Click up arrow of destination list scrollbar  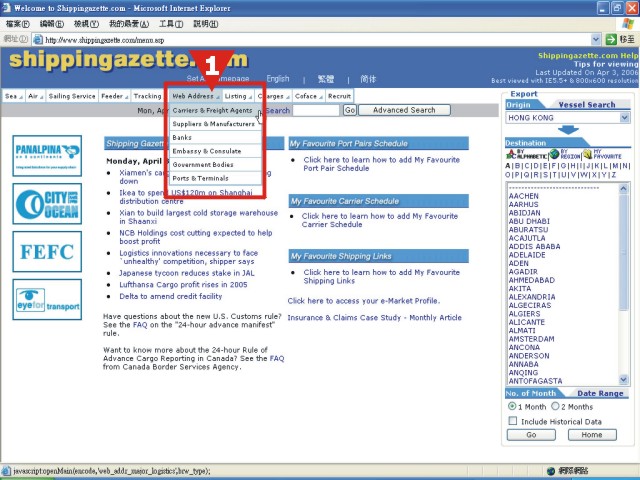coord(623,189)
